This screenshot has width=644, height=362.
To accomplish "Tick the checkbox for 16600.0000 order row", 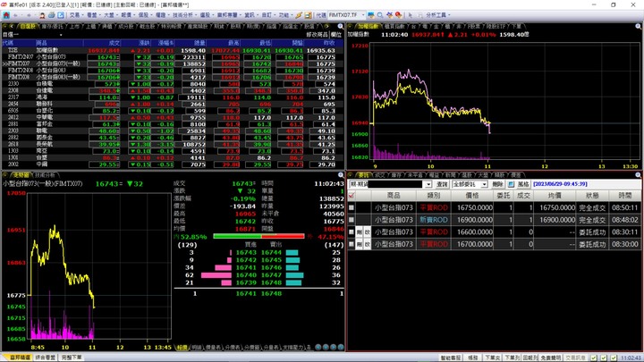I will [x=352, y=232].
